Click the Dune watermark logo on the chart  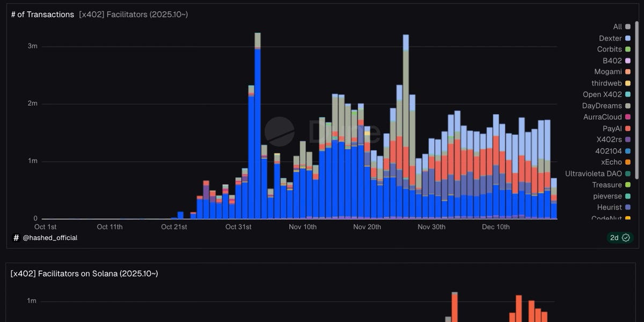click(x=280, y=131)
